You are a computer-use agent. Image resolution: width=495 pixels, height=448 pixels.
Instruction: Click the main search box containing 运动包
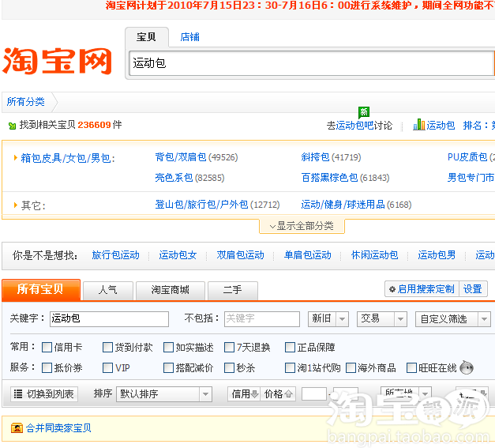(311, 63)
